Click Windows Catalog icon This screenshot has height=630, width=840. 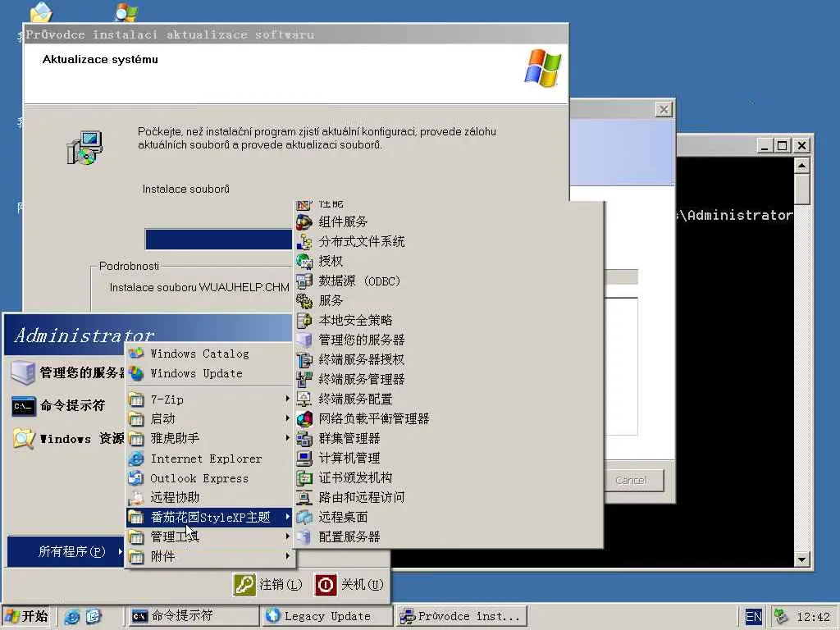(137, 354)
